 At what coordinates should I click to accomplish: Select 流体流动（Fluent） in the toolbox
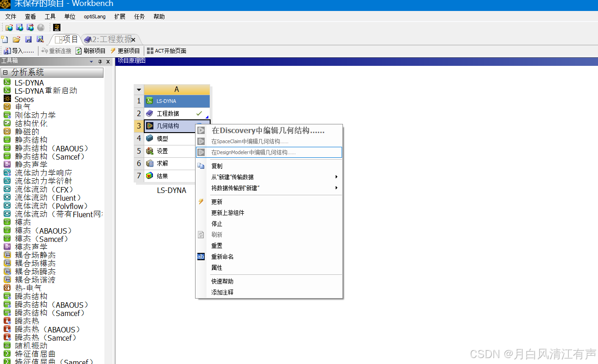(x=48, y=198)
